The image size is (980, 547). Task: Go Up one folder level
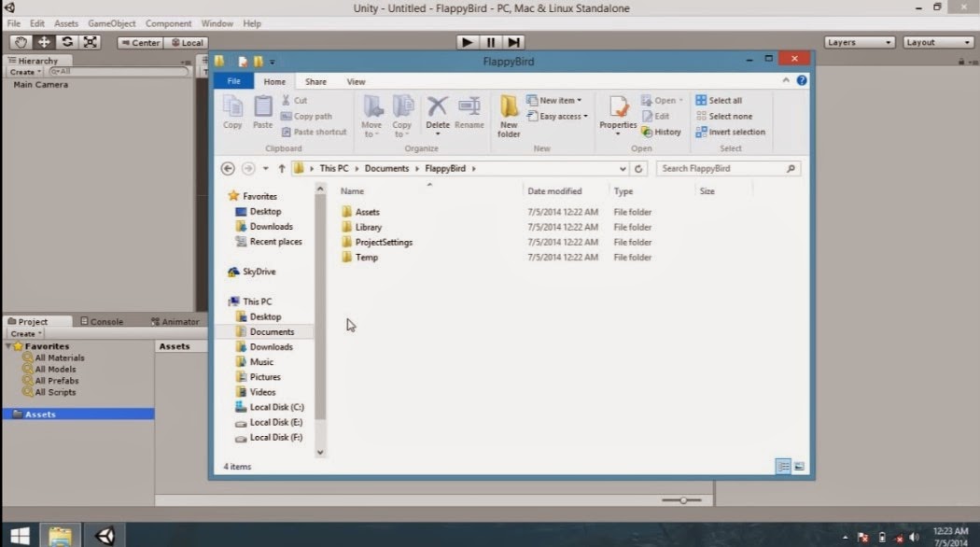(x=282, y=168)
